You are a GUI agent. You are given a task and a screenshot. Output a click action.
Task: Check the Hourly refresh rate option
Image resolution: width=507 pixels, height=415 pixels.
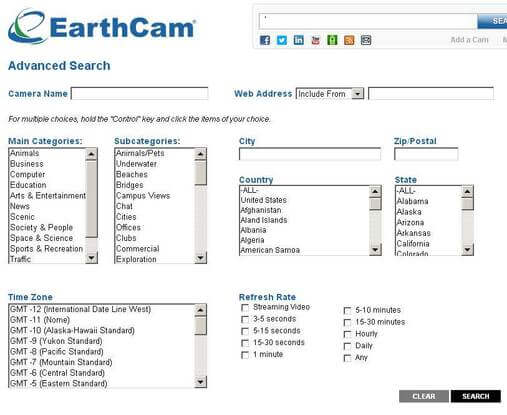coord(347,334)
